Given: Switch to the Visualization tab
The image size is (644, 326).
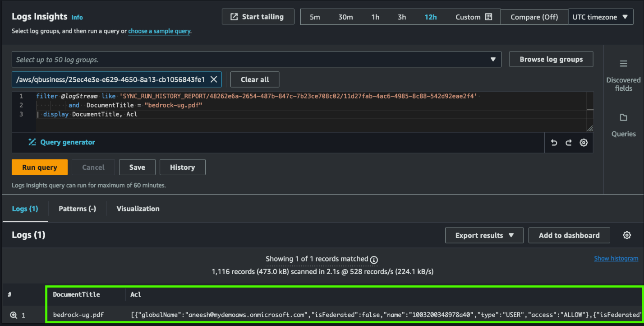Looking at the screenshot, I should 138,209.
